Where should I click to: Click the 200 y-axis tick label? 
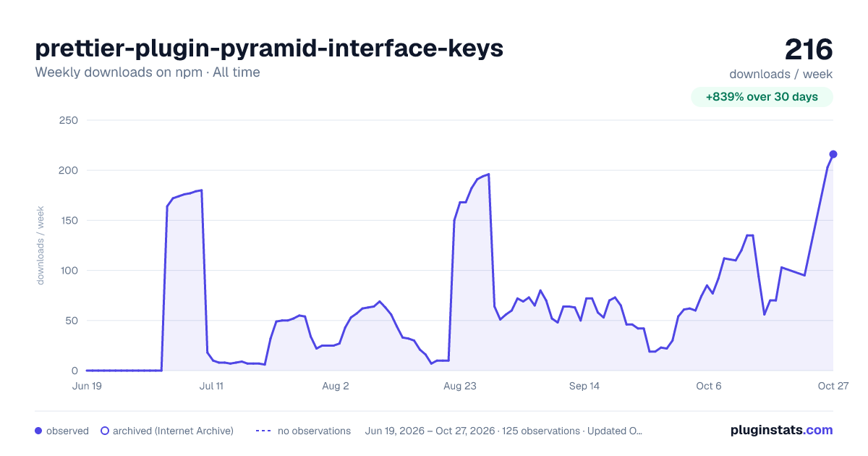point(68,170)
